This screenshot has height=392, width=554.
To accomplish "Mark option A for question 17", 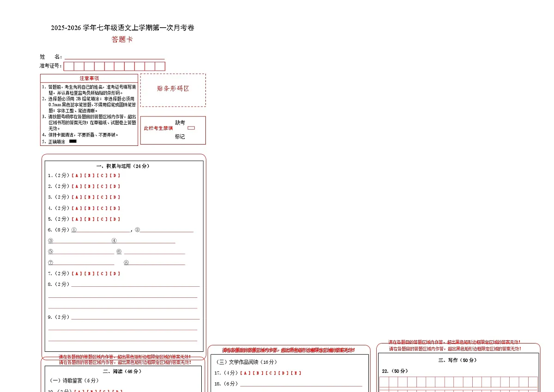I will pos(245,373).
